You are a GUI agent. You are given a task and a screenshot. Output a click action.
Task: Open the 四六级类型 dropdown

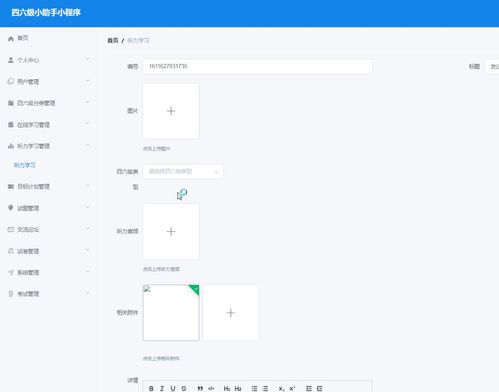pyautogui.click(x=183, y=172)
